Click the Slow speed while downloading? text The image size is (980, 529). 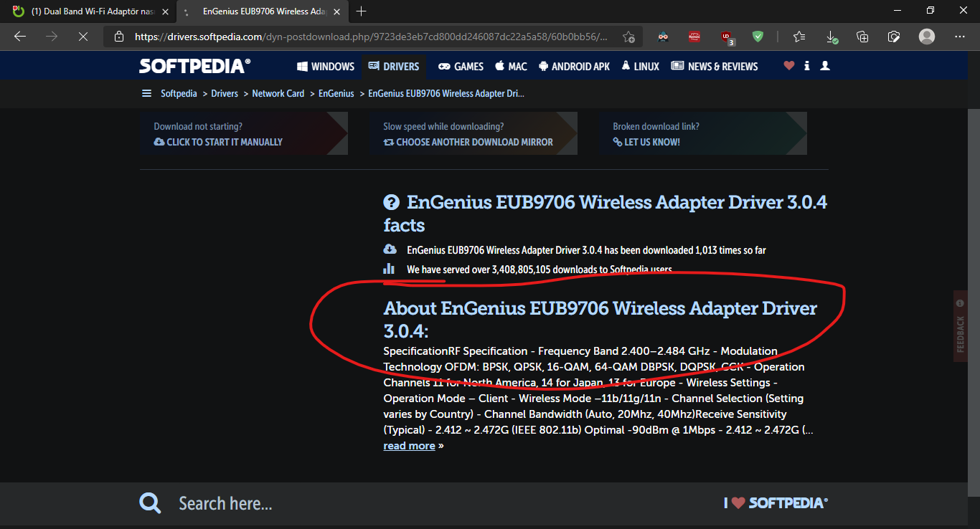click(443, 126)
